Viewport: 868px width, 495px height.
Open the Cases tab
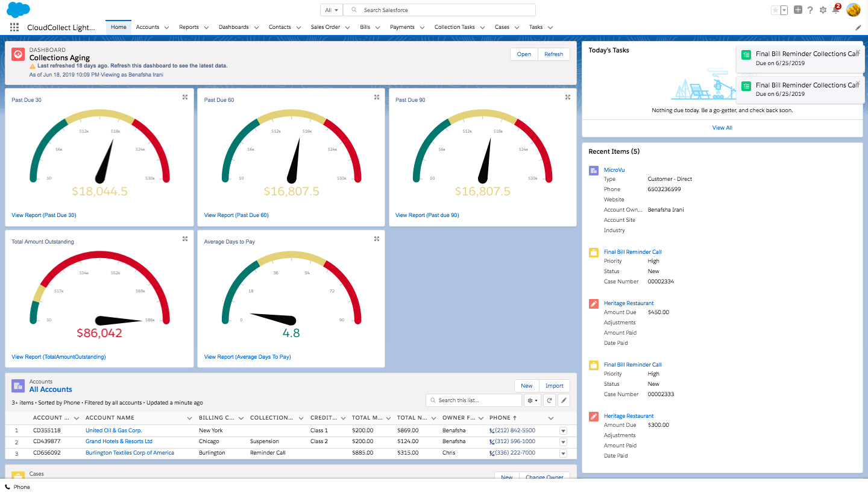[502, 27]
